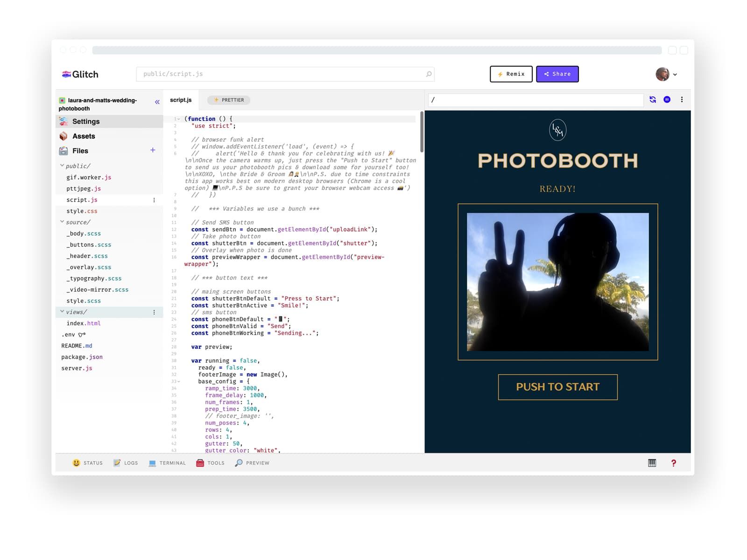Click the piano keyboard icon in the footer
This screenshot has height=560, width=747.
pos(652,463)
